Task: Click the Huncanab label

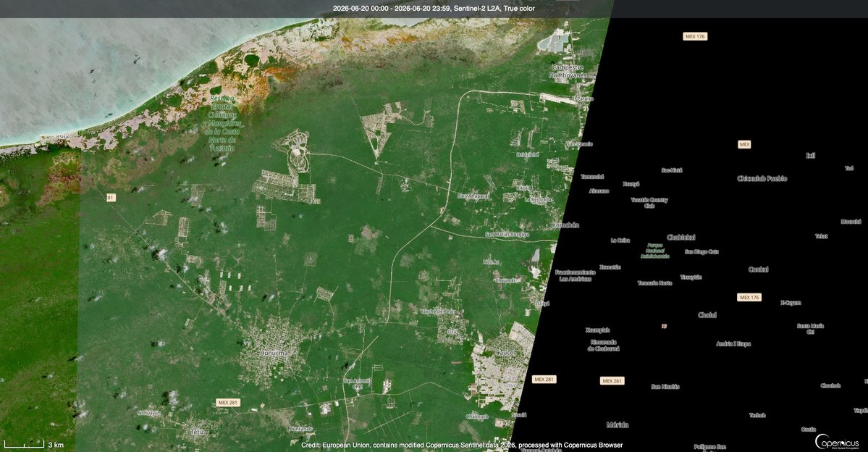Action: point(300,429)
